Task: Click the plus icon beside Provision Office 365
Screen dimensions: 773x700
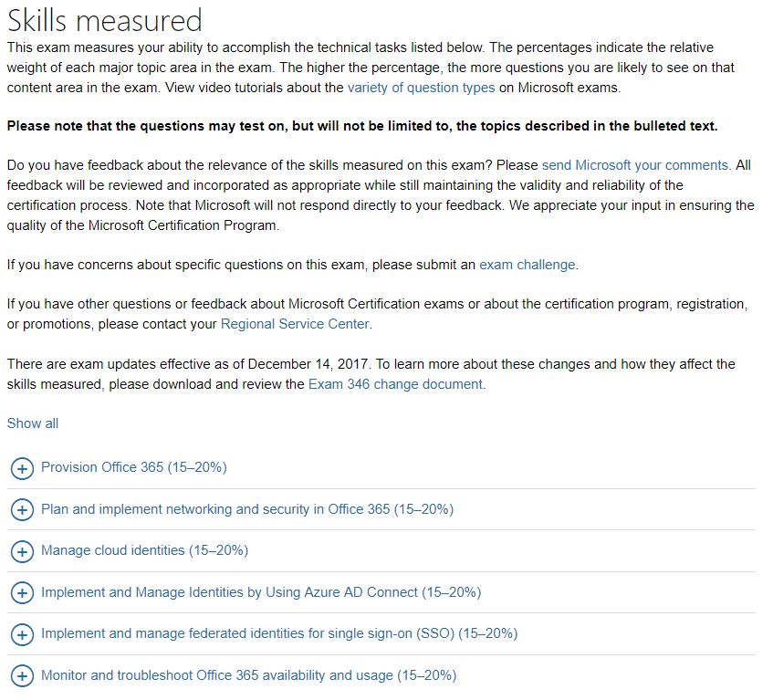Action: click(x=22, y=468)
